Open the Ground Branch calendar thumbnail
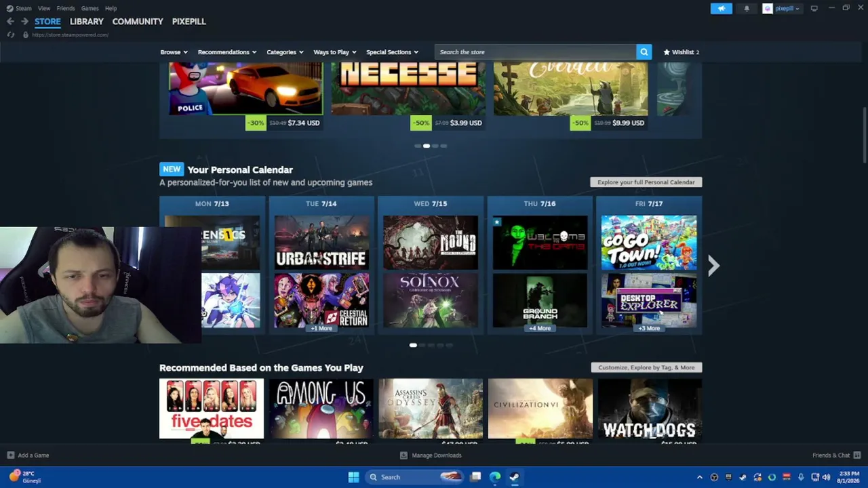 click(540, 300)
